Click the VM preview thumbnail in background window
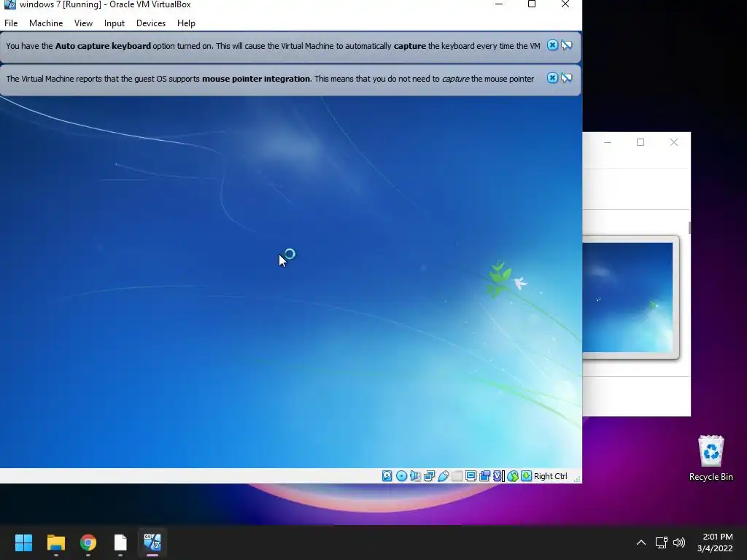The height and width of the screenshot is (560, 747). (x=627, y=297)
